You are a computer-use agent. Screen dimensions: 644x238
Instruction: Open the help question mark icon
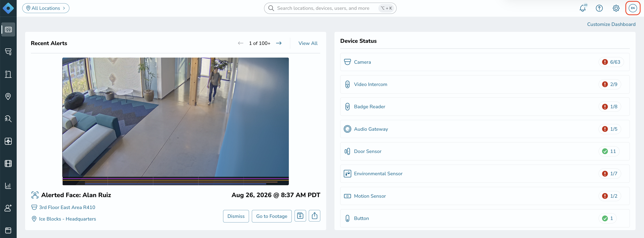[599, 8]
